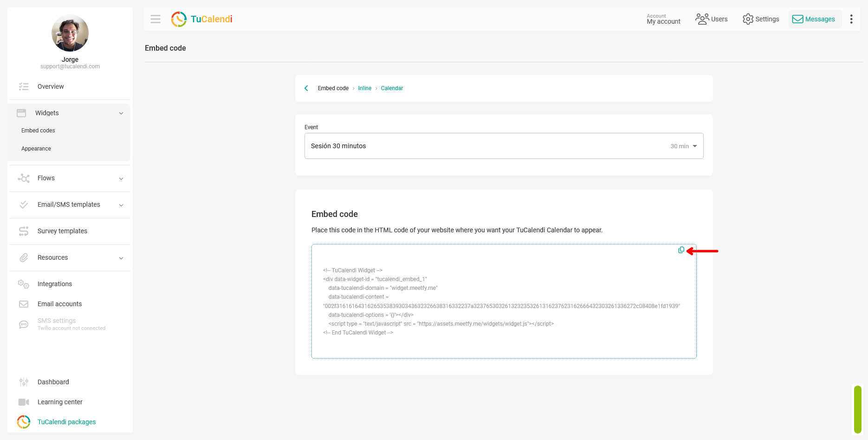Click the widget.js script line in code

[441, 324]
